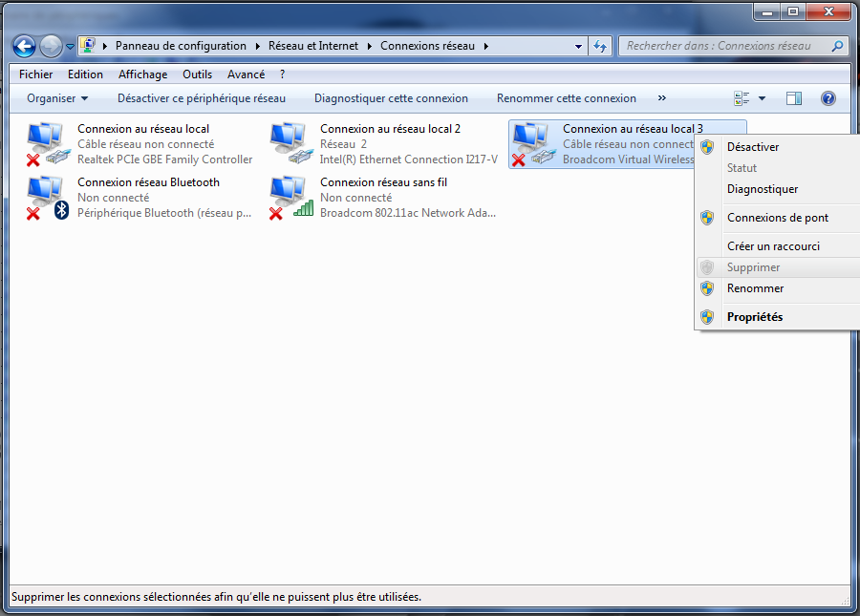The width and height of the screenshot is (860, 616).
Task: Choose Connexions de pont in context menu
Action: [x=778, y=218]
